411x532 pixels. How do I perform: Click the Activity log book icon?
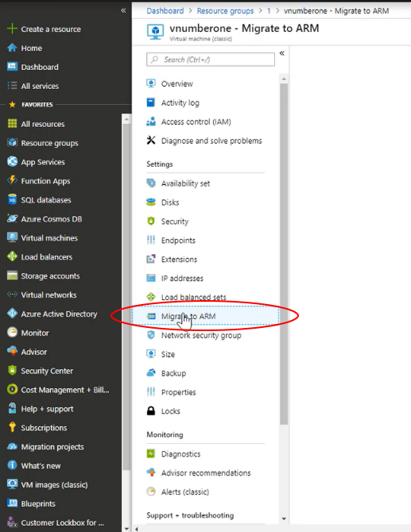151,102
